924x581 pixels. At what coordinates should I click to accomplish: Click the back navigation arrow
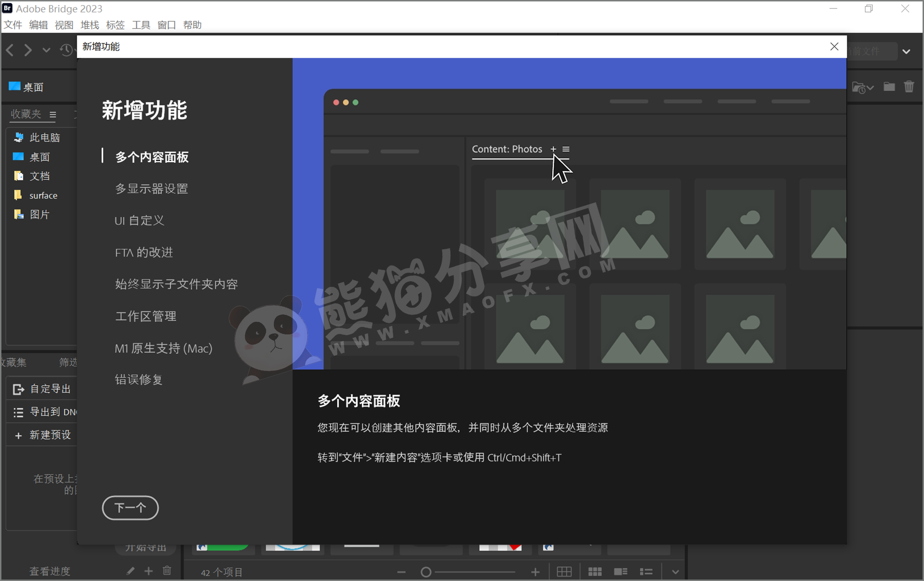point(10,50)
